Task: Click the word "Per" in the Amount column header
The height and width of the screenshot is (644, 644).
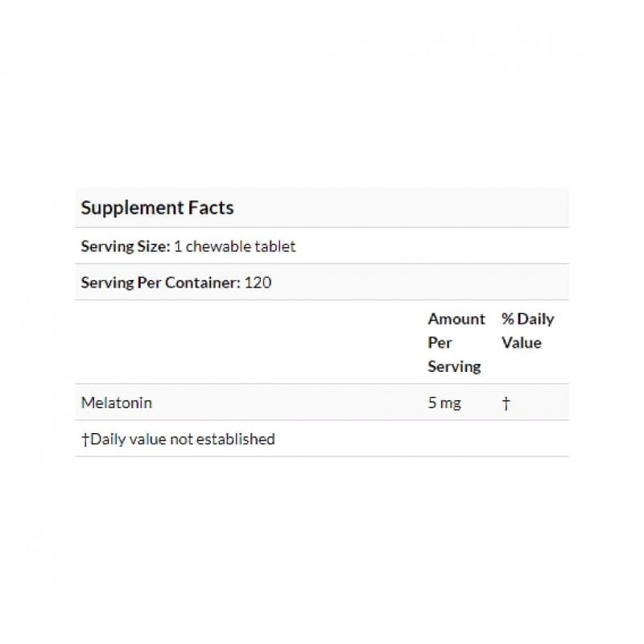Action: coord(440,342)
